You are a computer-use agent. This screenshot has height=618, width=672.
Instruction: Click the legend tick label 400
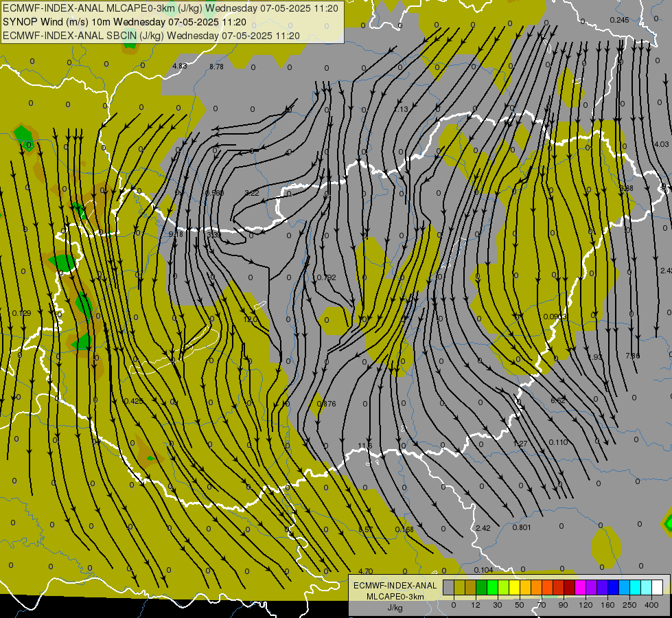coord(651,605)
